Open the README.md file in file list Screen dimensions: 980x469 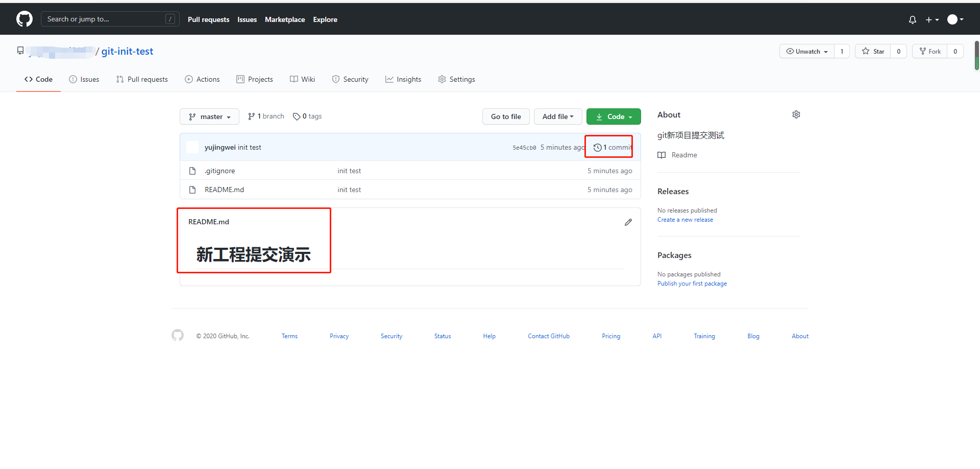click(x=224, y=190)
